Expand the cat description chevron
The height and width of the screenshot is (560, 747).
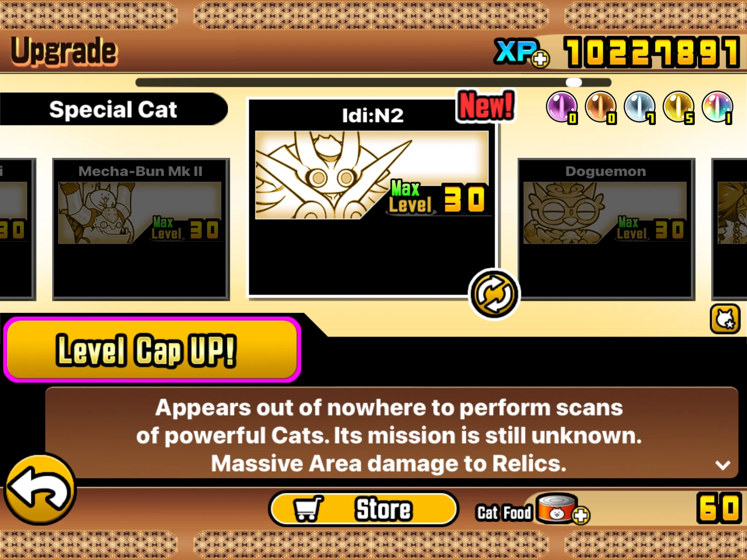click(723, 465)
